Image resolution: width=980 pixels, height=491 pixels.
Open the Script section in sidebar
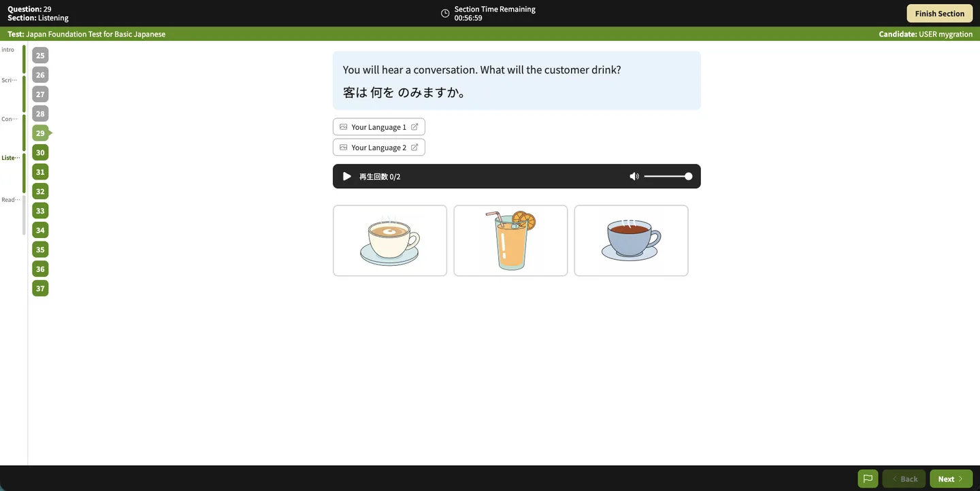[x=10, y=80]
